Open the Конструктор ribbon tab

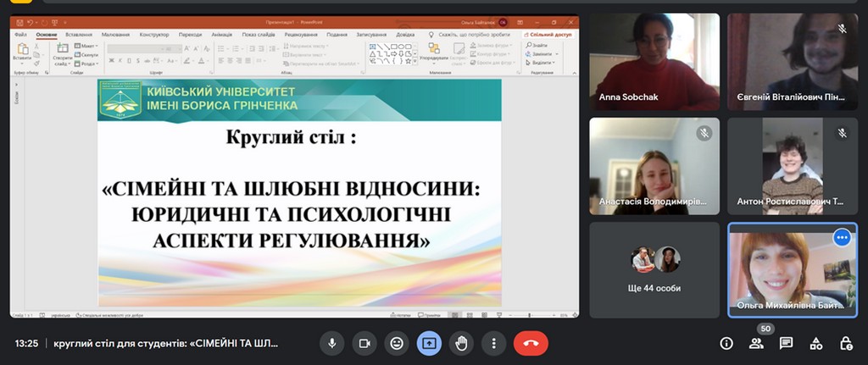154,35
